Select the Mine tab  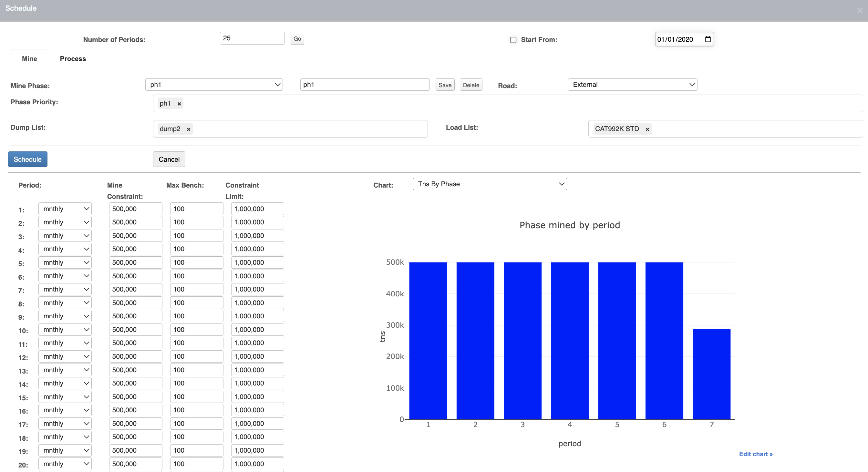pos(29,59)
